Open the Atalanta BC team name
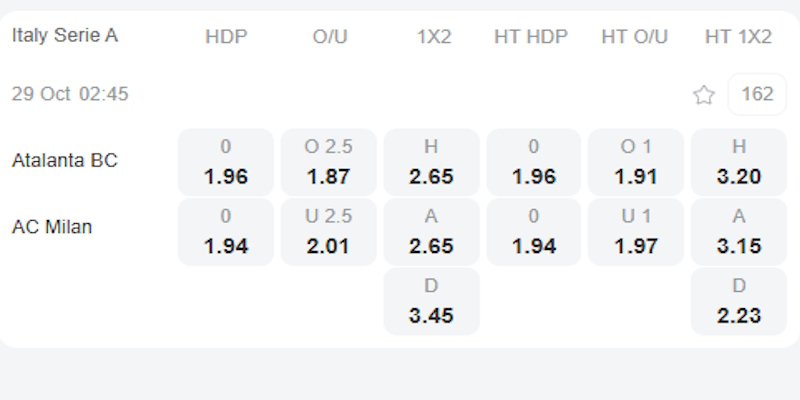The height and width of the screenshot is (400, 800). (x=65, y=160)
